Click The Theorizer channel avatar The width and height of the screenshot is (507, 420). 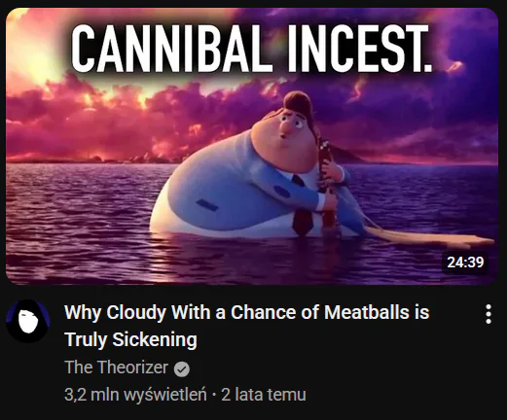28,321
